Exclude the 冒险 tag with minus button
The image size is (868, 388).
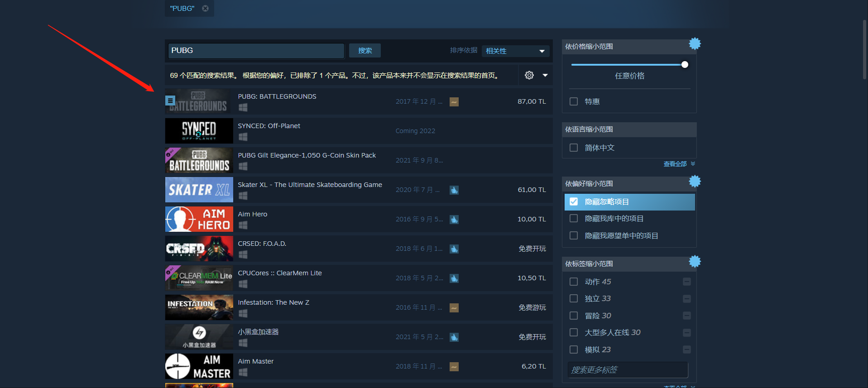tap(687, 316)
